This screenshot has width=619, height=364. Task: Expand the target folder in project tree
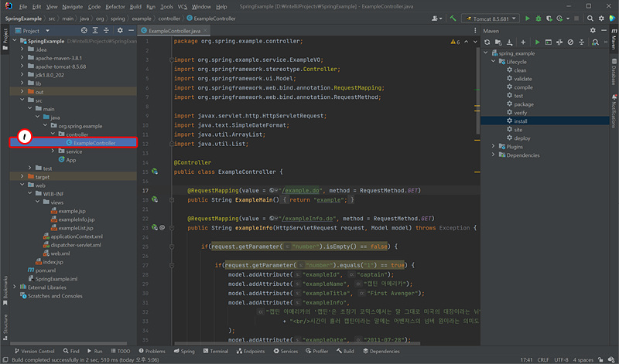tap(22, 177)
